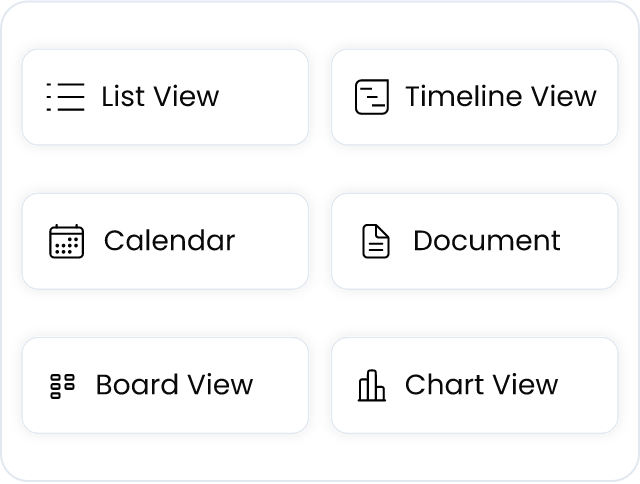Click the Timeline View gantt icon
The image size is (640, 484).
click(x=371, y=97)
